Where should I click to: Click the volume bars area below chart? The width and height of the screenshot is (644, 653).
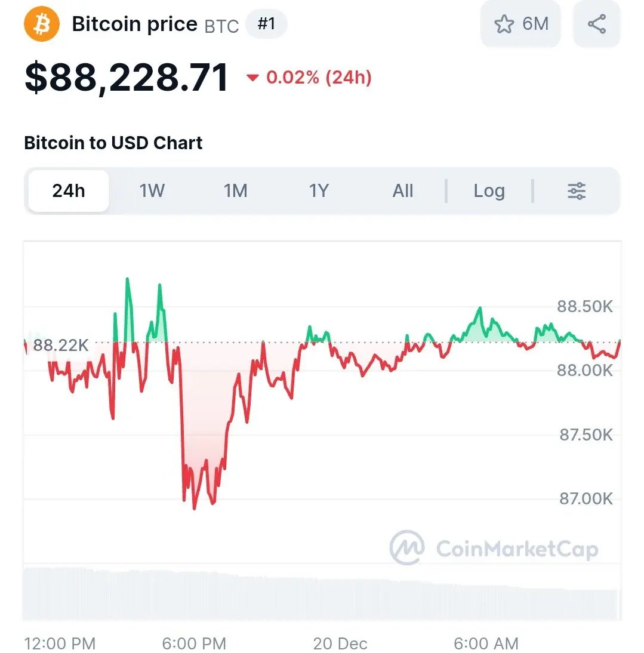(322, 594)
